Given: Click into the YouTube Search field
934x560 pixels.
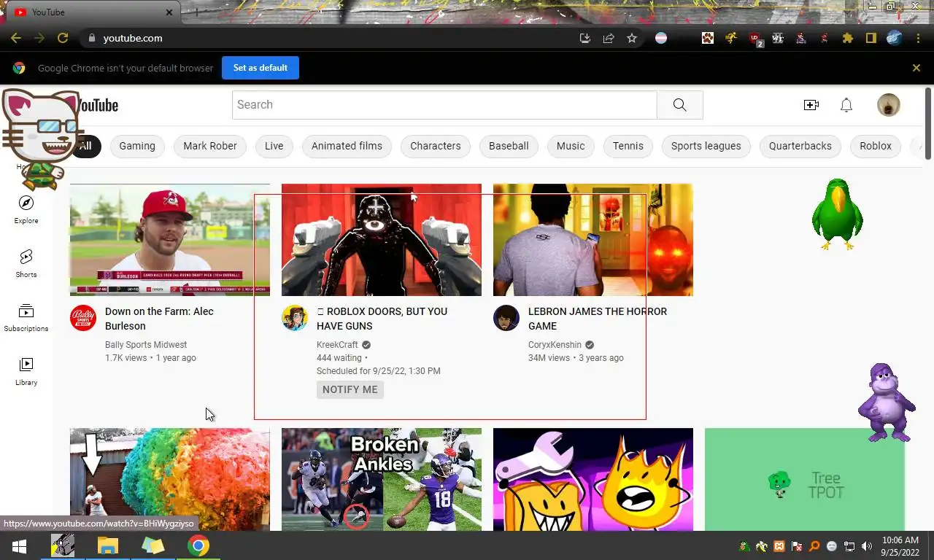Looking at the screenshot, I should tap(444, 105).
